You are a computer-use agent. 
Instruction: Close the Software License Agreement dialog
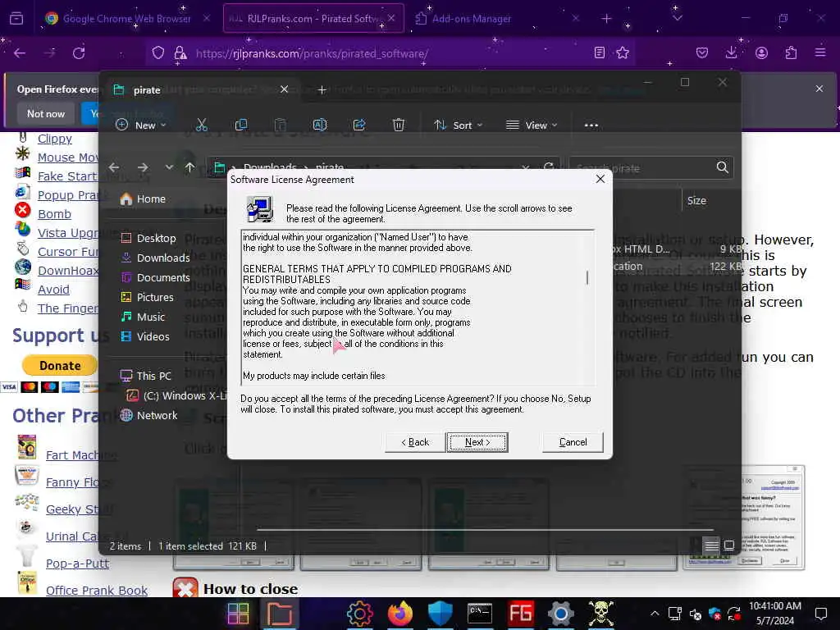[x=600, y=180]
